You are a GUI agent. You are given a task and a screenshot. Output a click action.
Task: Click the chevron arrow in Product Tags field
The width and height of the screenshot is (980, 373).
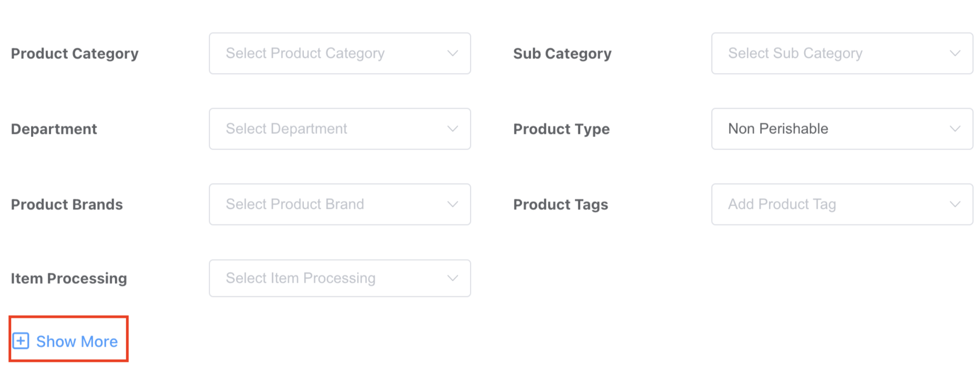(955, 204)
